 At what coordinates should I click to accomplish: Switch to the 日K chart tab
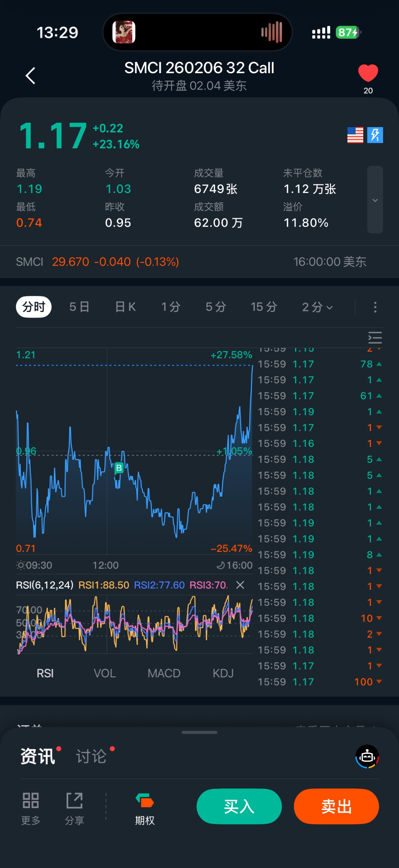click(125, 307)
